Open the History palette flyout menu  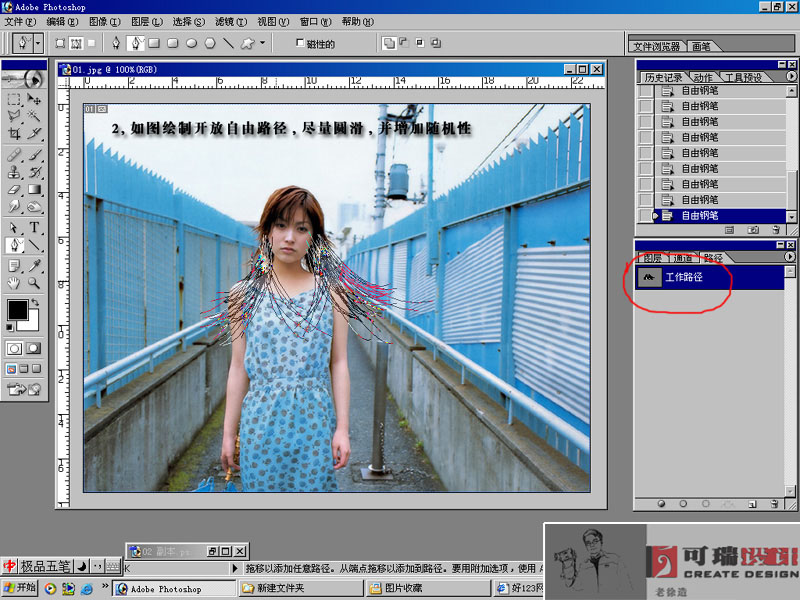coord(790,76)
